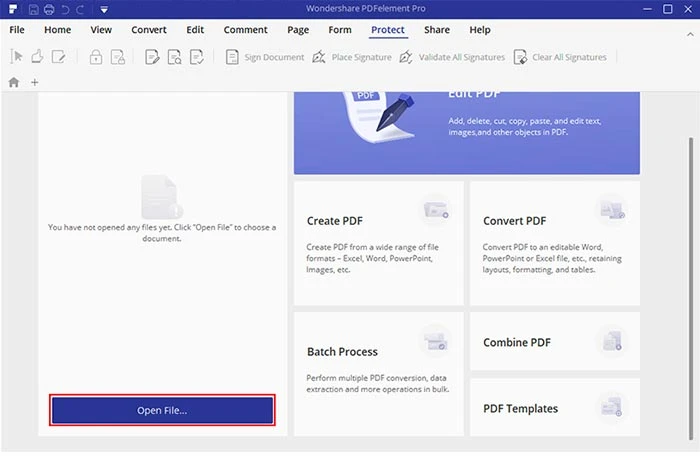Click the Mark for Redaction icon

152,57
